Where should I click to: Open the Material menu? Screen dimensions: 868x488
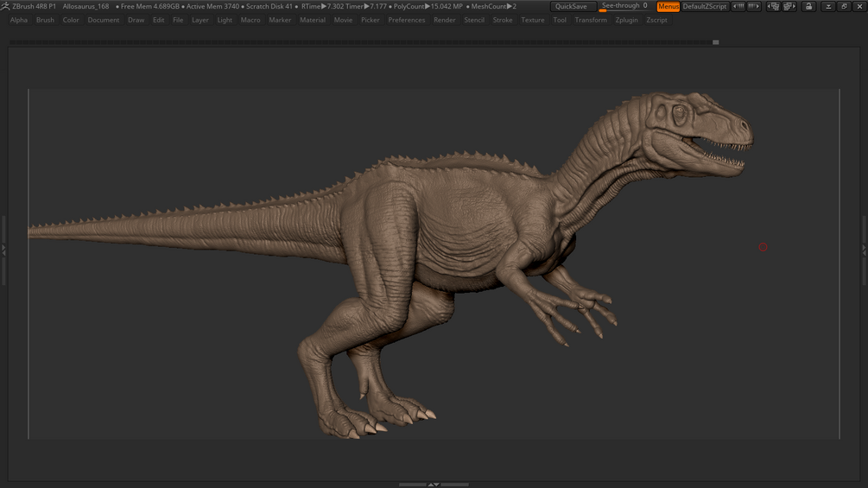[313, 20]
